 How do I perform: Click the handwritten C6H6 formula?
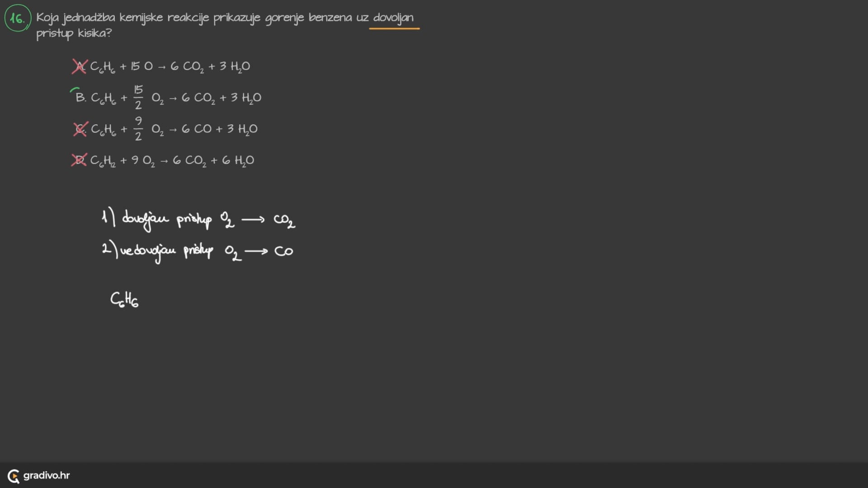click(124, 300)
